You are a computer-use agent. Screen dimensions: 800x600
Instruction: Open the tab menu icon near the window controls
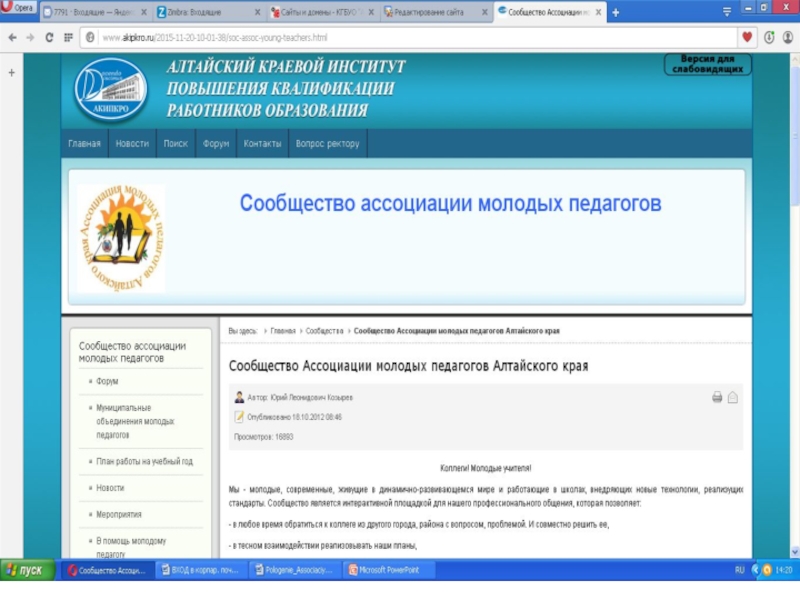click(x=727, y=11)
